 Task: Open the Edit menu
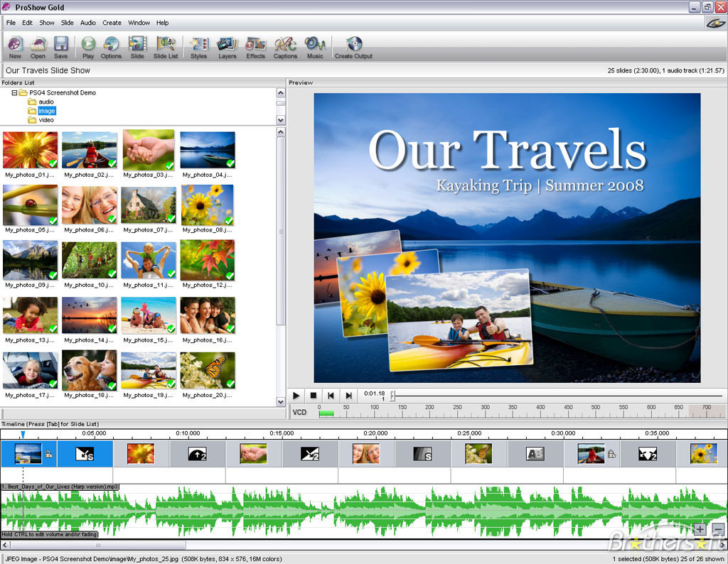click(x=28, y=23)
